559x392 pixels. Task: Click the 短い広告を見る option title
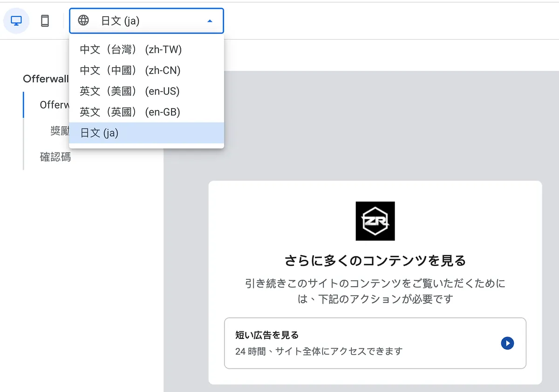point(267,335)
